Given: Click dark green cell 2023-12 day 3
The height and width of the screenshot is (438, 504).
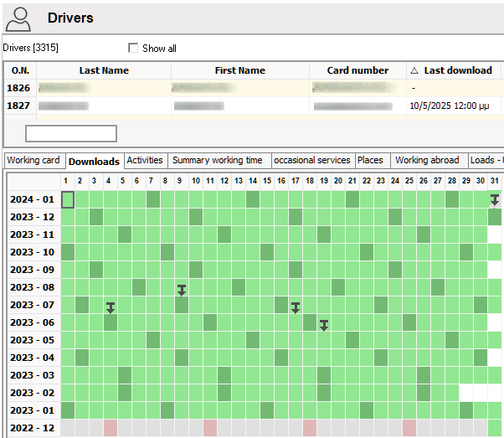Looking at the screenshot, I should [96, 217].
